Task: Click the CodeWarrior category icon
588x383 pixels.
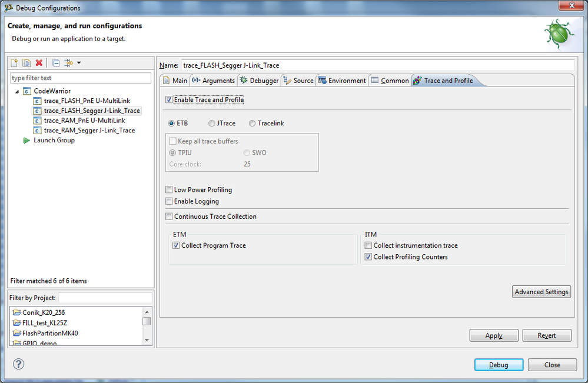Action: [x=26, y=91]
